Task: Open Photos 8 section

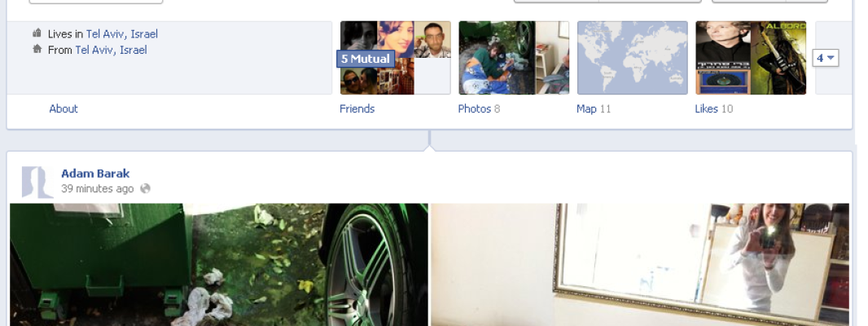Action: 479,108
